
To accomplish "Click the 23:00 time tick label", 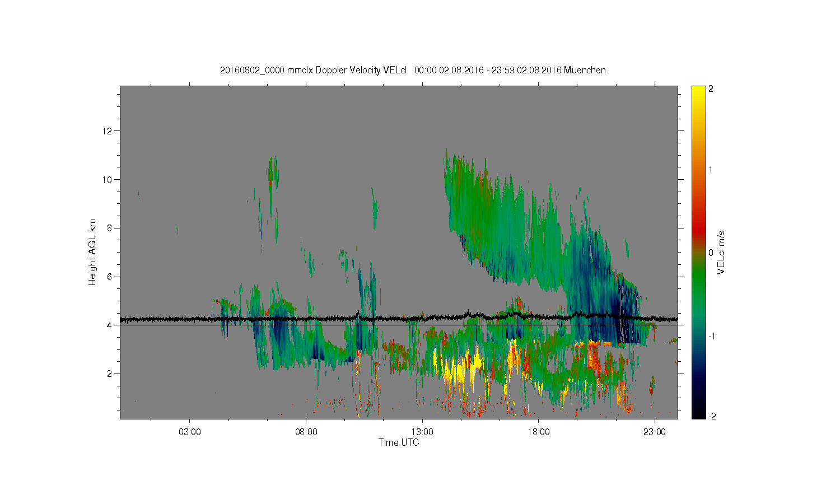I will [x=655, y=432].
